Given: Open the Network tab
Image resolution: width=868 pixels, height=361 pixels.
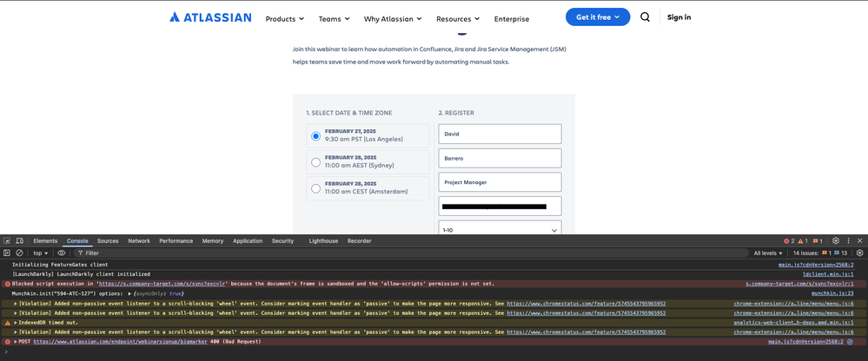Looking at the screenshot, I should click(139, 241).
